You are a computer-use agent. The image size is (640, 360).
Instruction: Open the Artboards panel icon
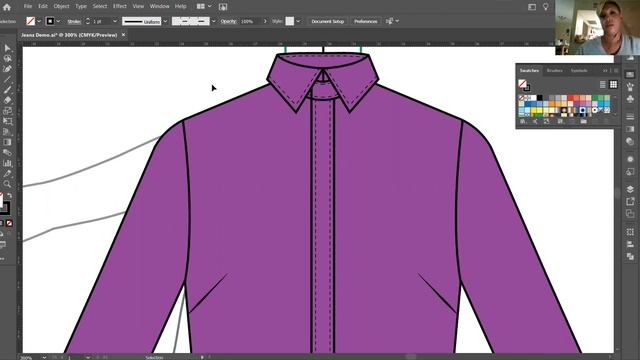point(630,213)
